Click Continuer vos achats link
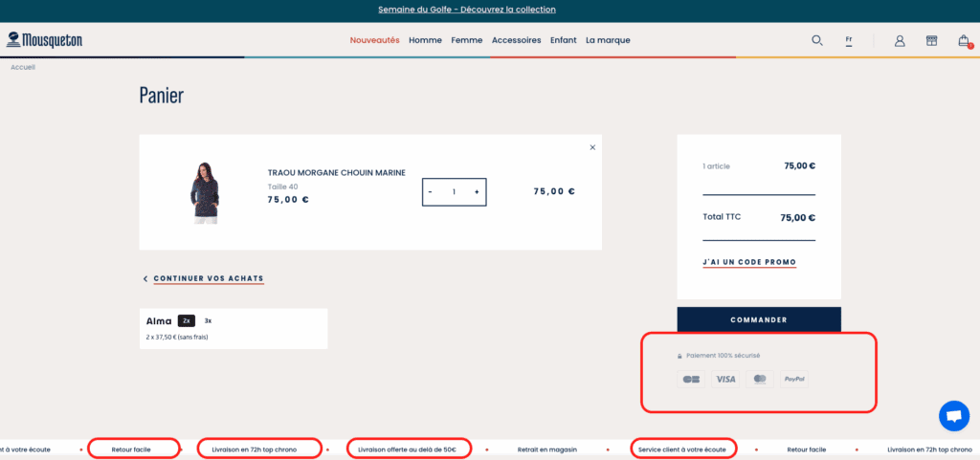Image resolution: width=980 pixels, height=460 pixels. pos(209,278)
